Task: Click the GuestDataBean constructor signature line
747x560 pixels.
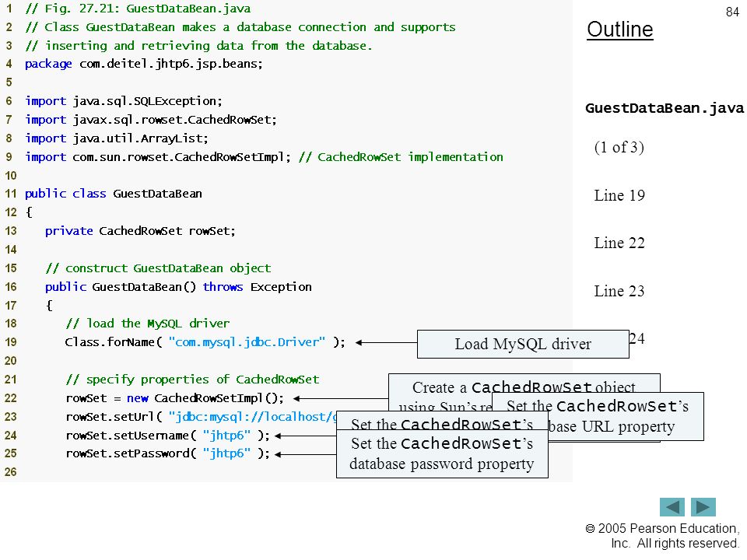Action: point(178,287)
